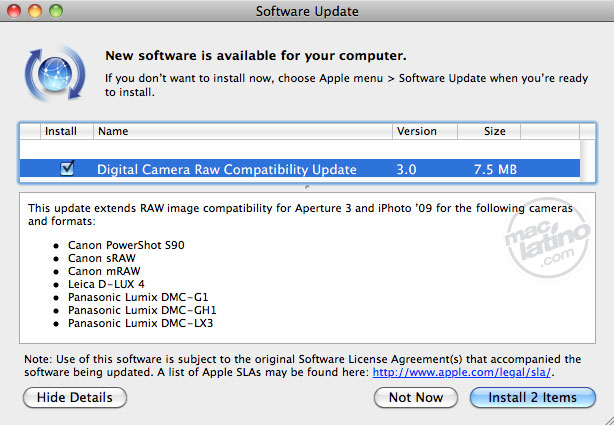Click the Canon sRAW list entry
The image size is (614, 425).
102,258
